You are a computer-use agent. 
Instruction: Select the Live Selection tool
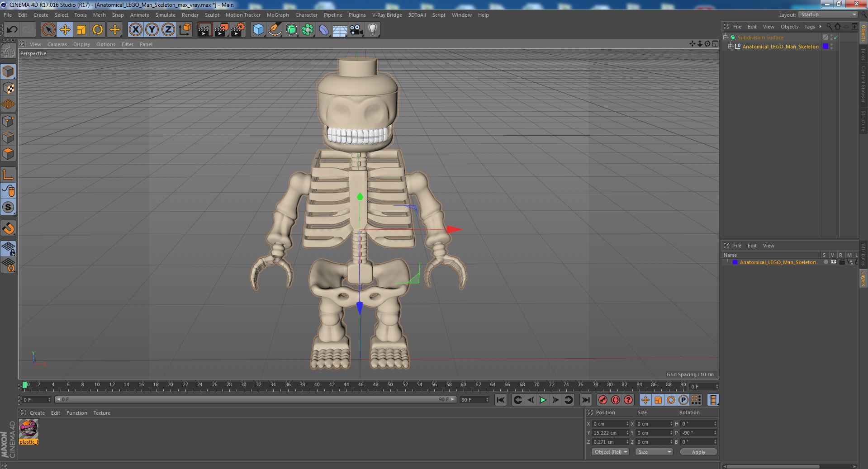[x=48, y=30]
